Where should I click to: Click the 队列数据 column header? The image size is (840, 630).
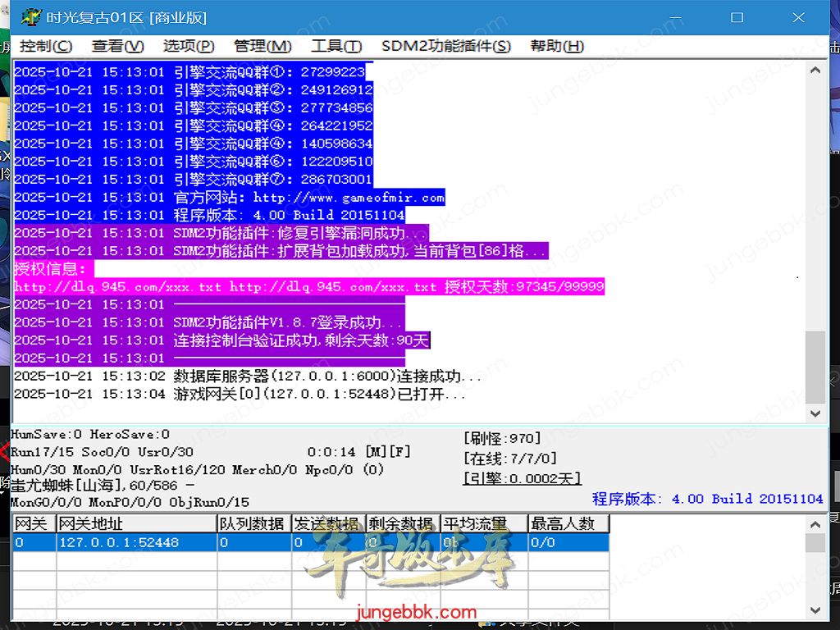pos(253,523)
